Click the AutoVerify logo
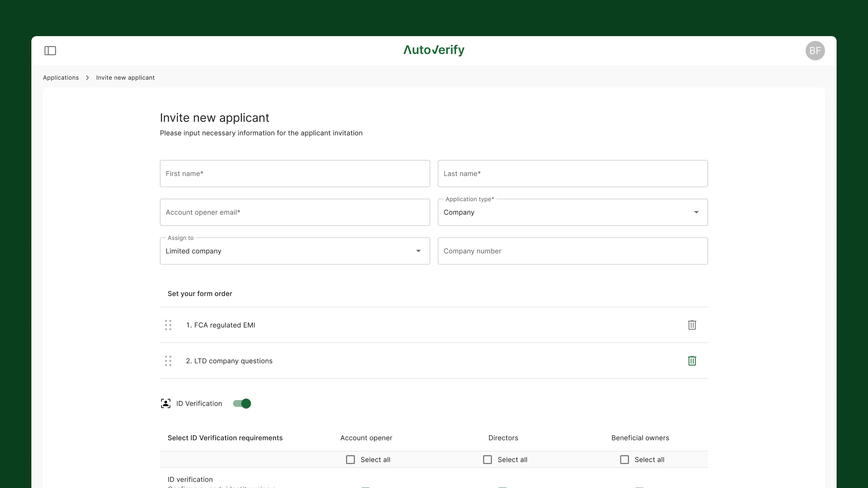This screenshot has width=868, height=488. click(x=434, y=50)
